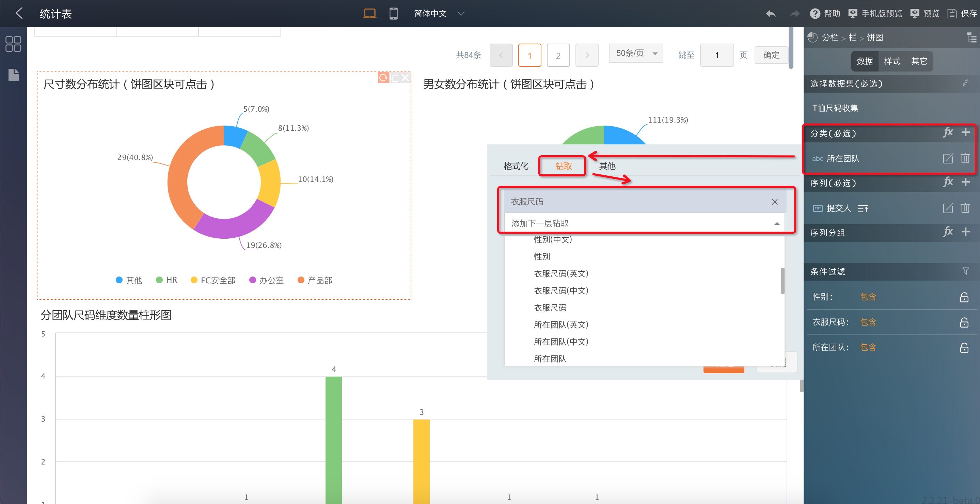The height and width of the screenshot is (504, 980).
Task: Open the 50条/页 page size dropdown
Action: [x=636, y=53]
